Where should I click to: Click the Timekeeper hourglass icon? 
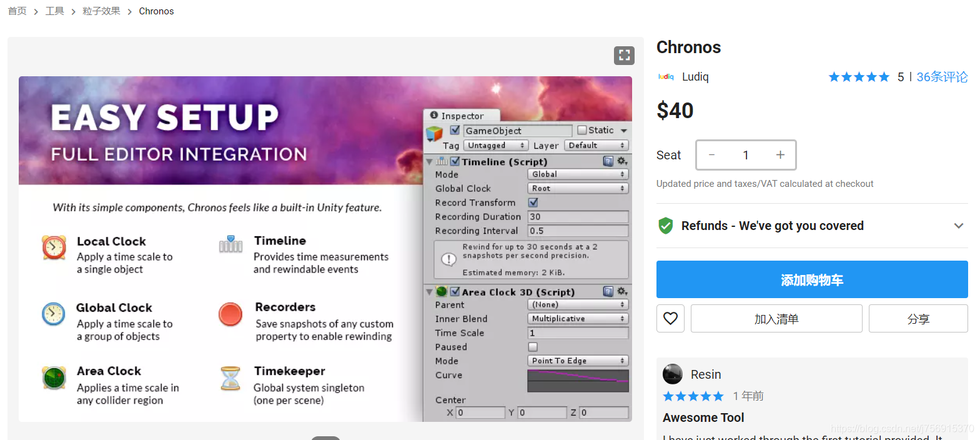(230, 378)
